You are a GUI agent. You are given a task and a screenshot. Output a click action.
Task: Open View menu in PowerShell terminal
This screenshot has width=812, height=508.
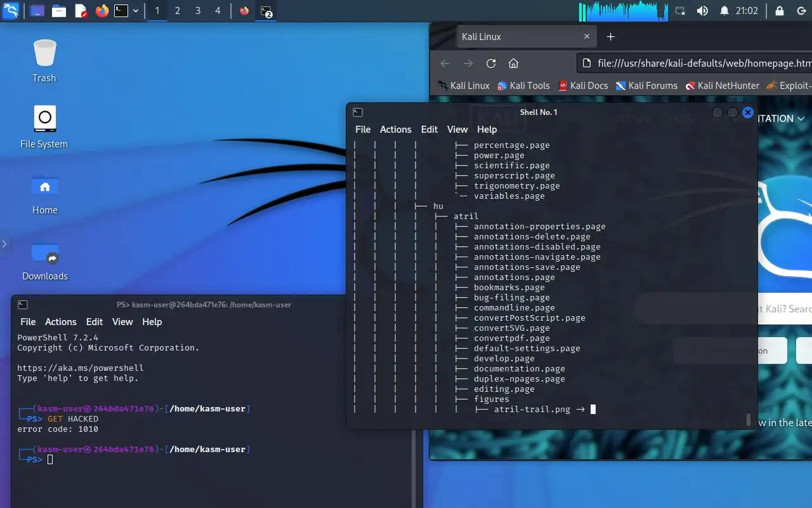[x=122, y=321]
